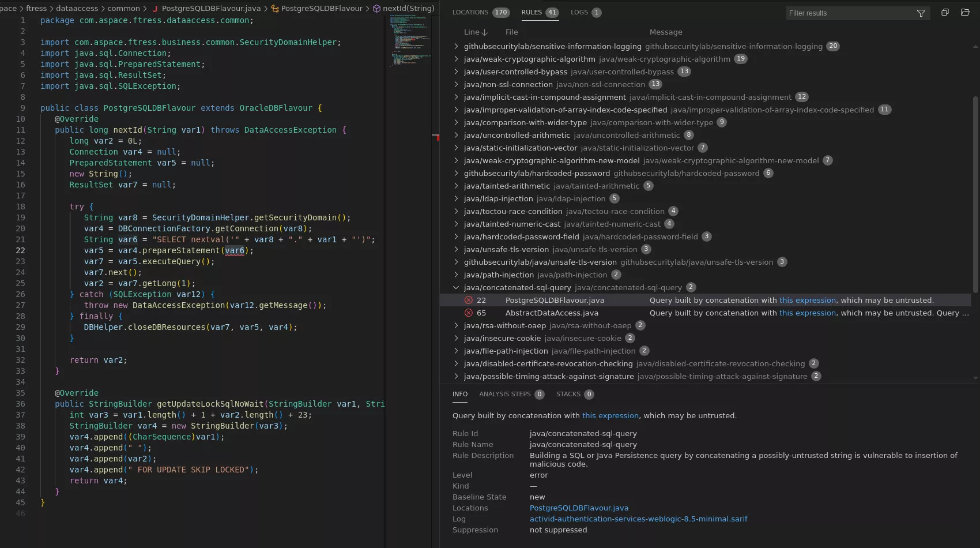Click the error icon on line 22 result

tap(469, 301)
